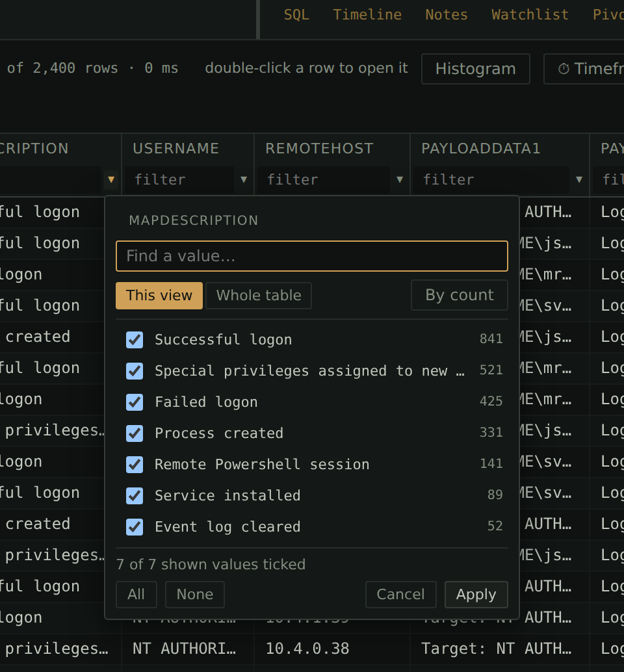The image size is (624, 672).
Task: Click the Histogram button
Action: [476, 69]
